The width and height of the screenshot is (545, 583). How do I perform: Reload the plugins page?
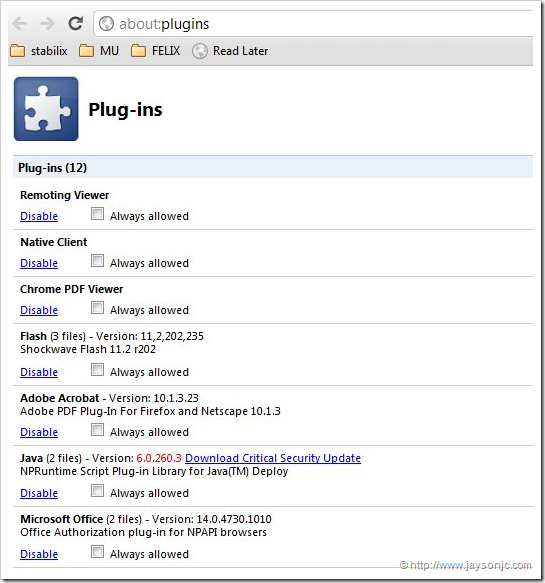coord(75,23)
